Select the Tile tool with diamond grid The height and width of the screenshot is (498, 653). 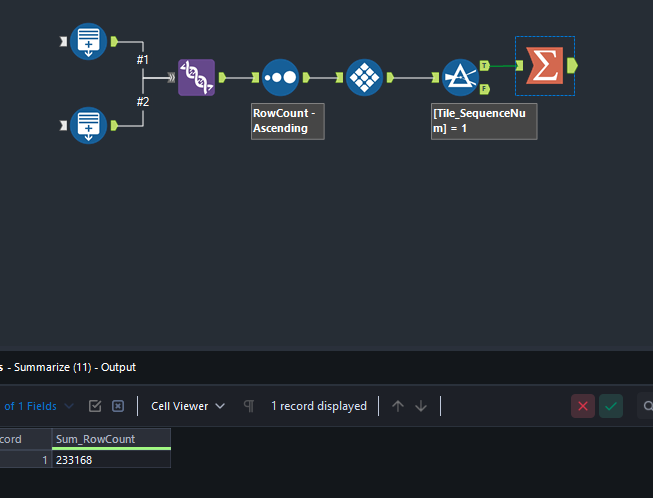(x=364, y=77)
